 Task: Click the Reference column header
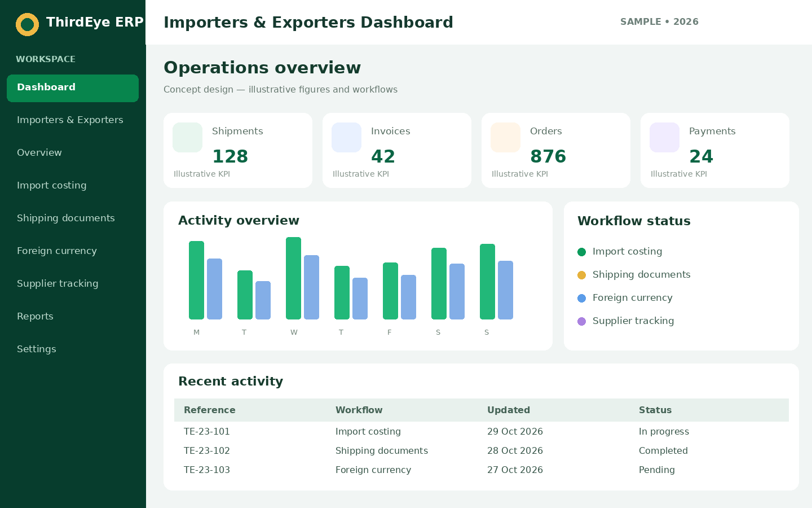coord(210,410)
